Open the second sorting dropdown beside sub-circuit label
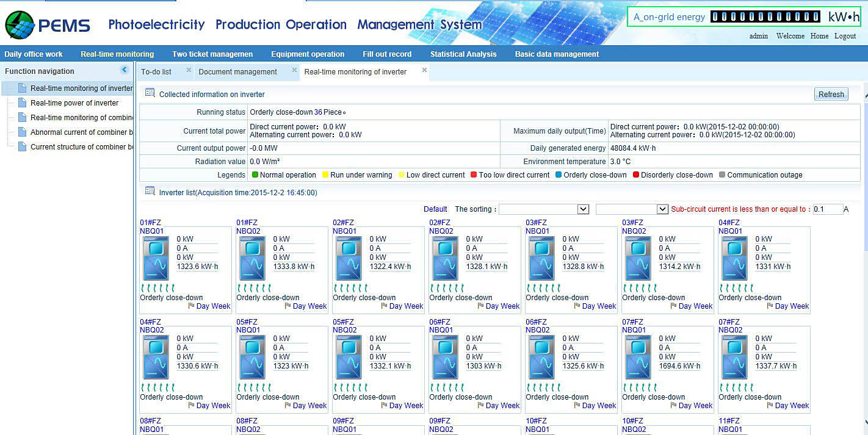The image size is (868, 435). click(x=632, y=209)
